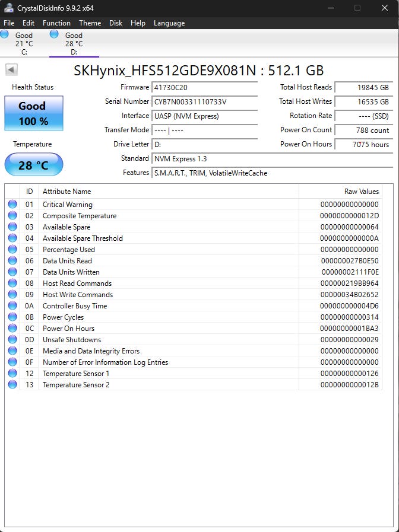The image size is (399, 532).
Task: Click the Features field with S.M.A.R.T., TRIM
Action: click(273, 173)
